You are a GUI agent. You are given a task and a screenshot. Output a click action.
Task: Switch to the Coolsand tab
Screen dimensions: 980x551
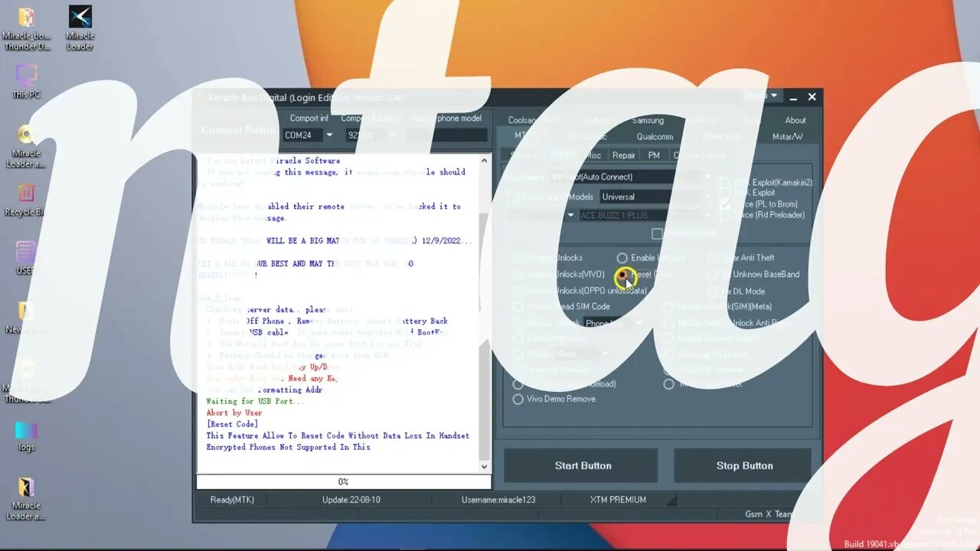point(534,120)
